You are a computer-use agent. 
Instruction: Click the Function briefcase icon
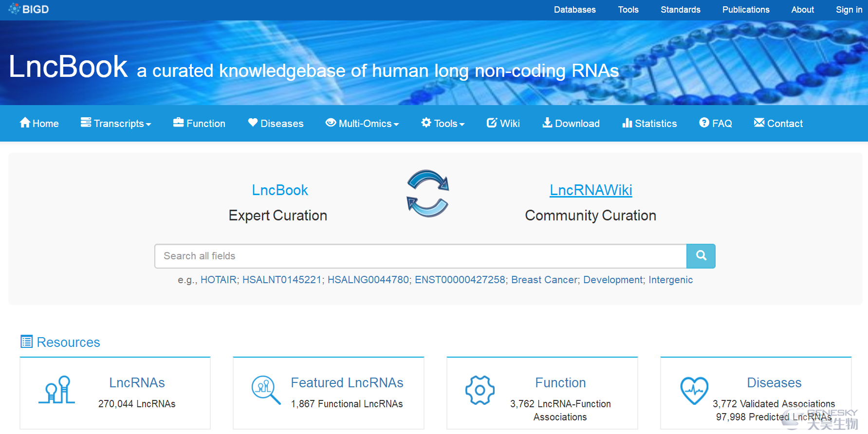click(x=179, y=123)
